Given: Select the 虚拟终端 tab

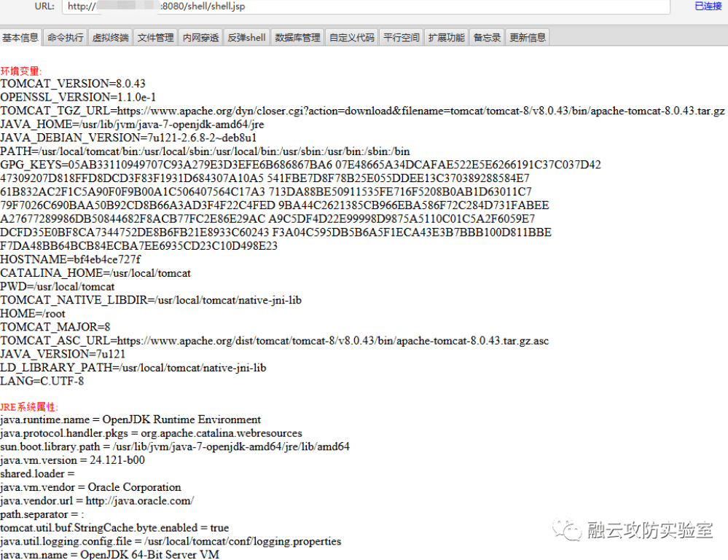Looking at the screenshot, I should (x=110, y=37).
